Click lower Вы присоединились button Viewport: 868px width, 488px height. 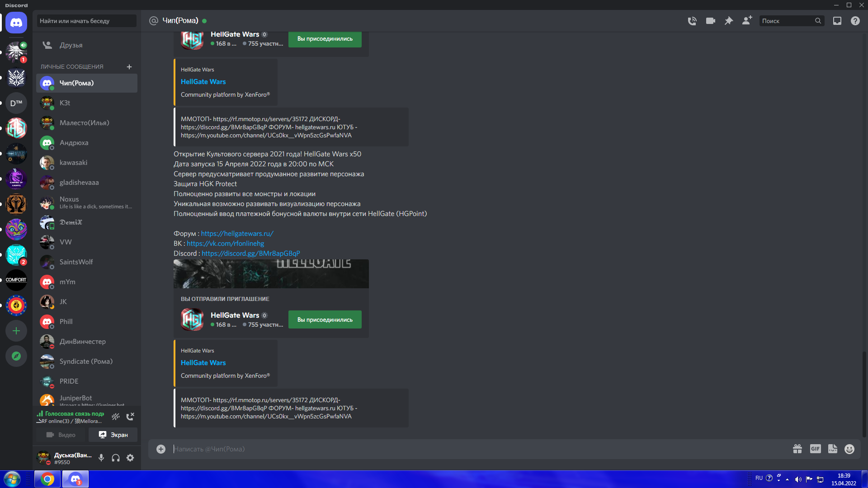pos(325,319)
